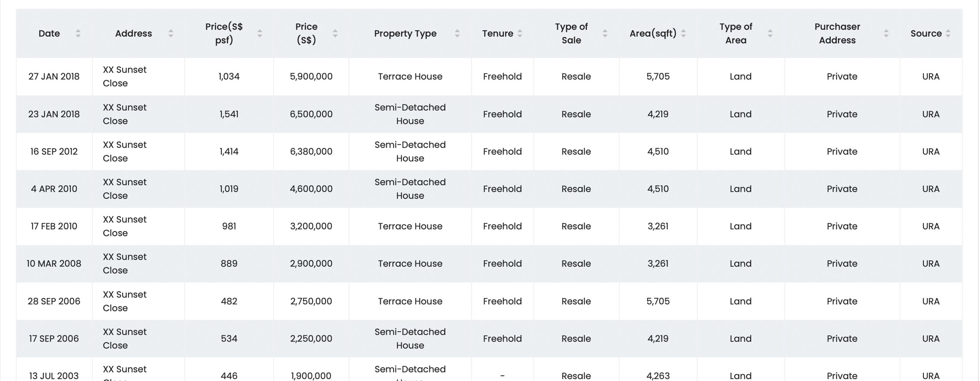Image resolution: width=980 pixels, height=381 pixels.
Task: Click the 482 psf price cell
Action: (229, 301)
